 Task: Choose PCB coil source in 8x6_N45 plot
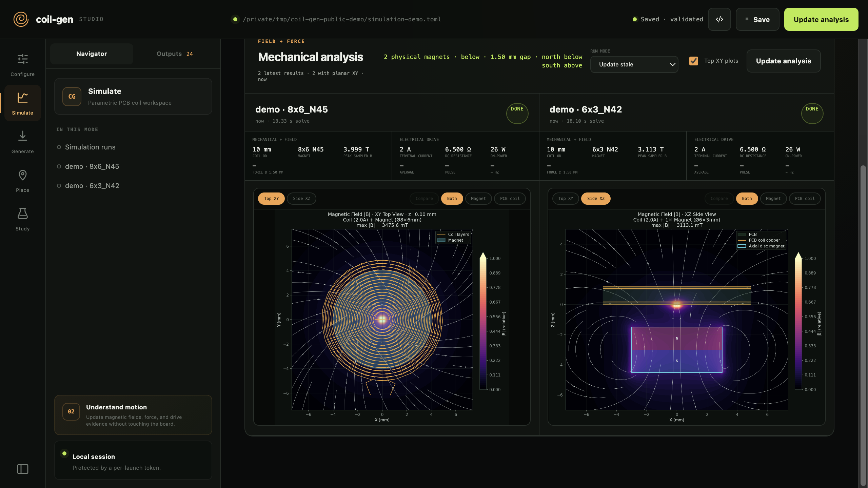510,199
